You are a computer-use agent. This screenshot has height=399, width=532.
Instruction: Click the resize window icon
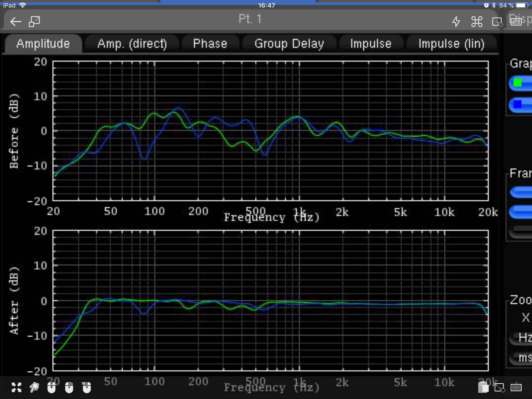point(34,22)
